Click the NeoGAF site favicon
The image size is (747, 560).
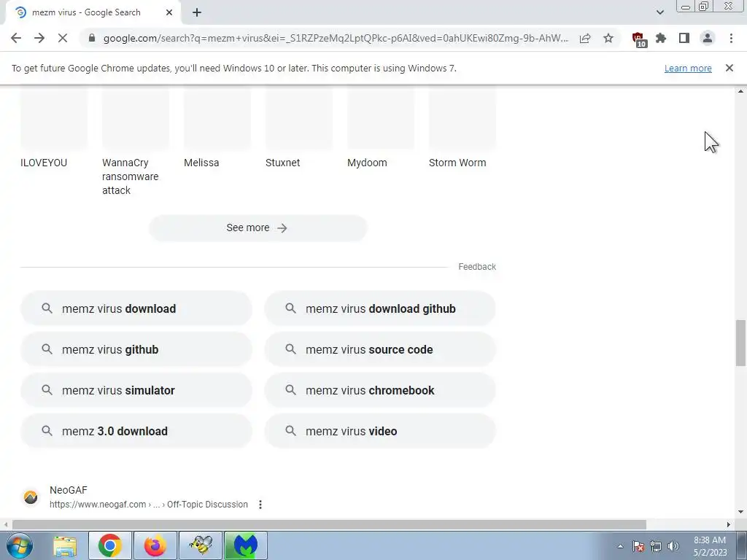[31, 497]
